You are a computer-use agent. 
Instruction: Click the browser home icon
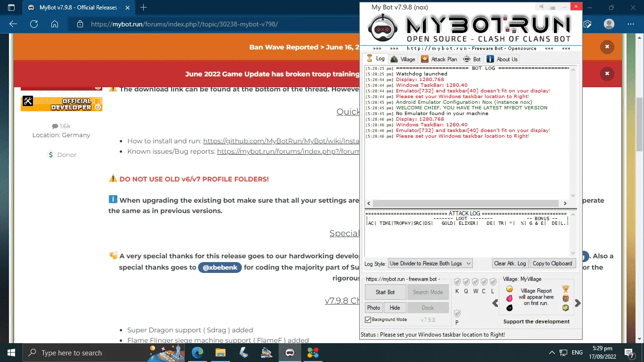pos(55,24)
